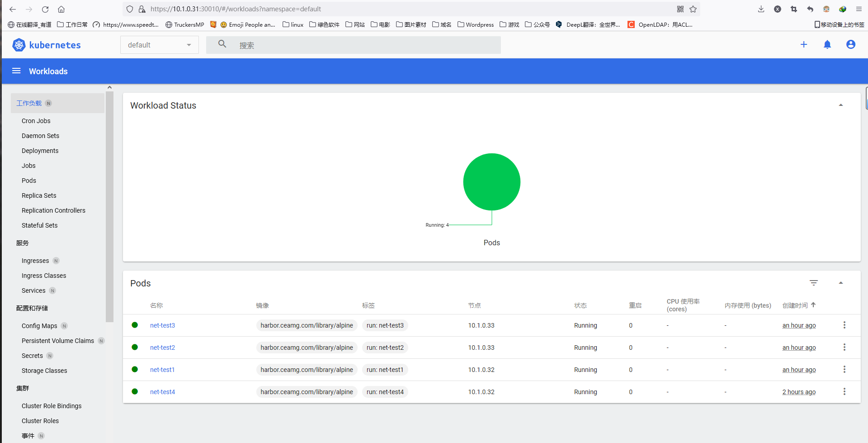Open actions menu for net-test1 row
The height and width of the screenshot is (443, 868).
pos(844,369)
